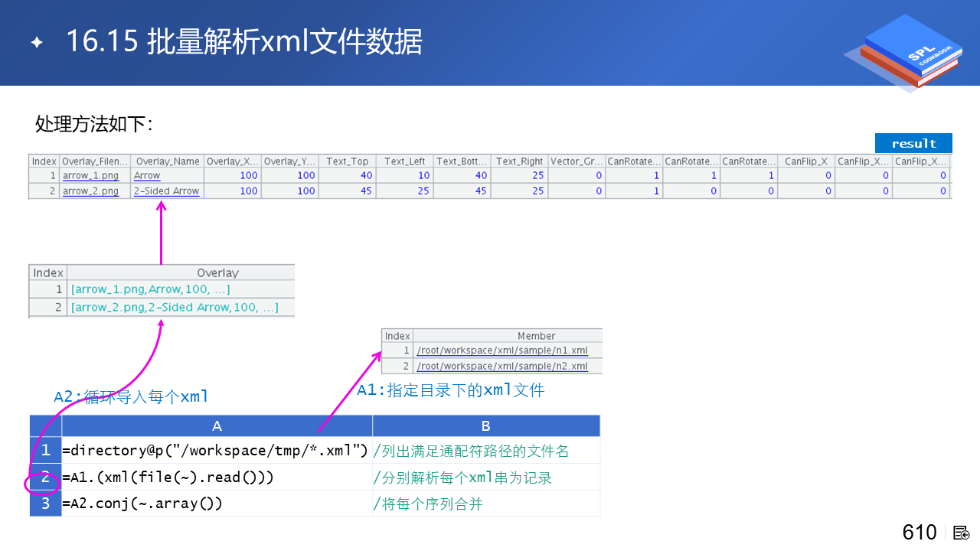Click the title 16.15 批量解析xml文件数据
980x551 pixels.
click(244, 42)
